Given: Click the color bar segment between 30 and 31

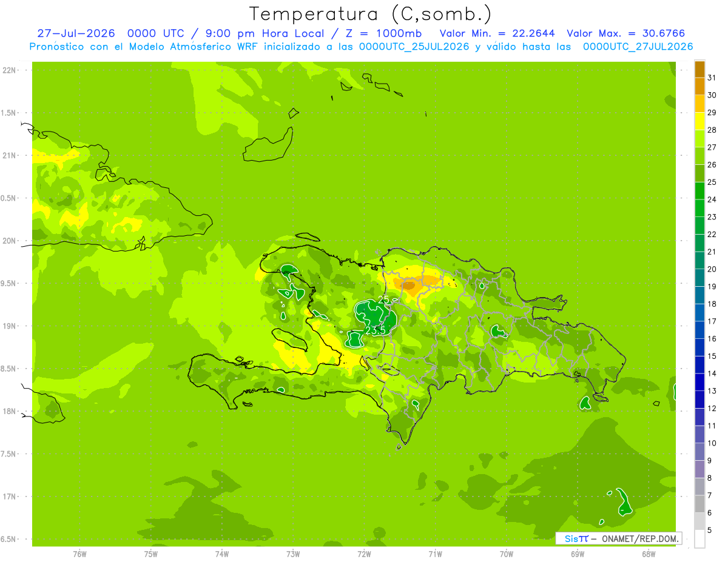Looking at the screenshot, I should (x=699, y=87).
